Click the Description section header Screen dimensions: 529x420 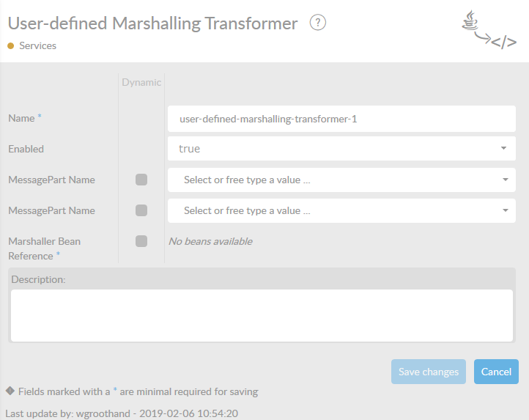[39, 279]
